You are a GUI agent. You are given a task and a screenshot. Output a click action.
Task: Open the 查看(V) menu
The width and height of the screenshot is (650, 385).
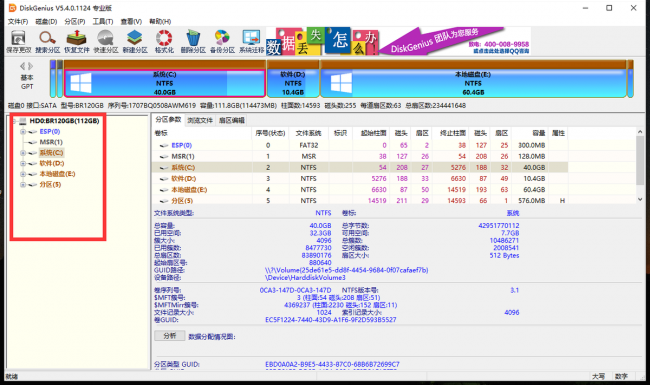pos(131,22)
